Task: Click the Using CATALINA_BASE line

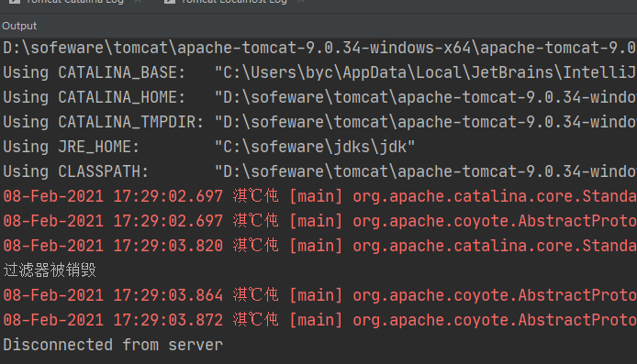Action: (319, 72)
